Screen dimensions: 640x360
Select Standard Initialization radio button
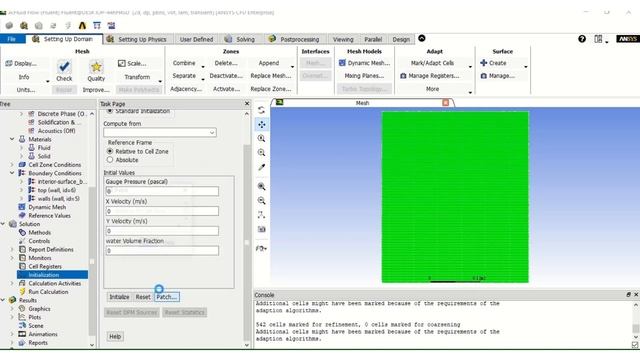point(110,111)
